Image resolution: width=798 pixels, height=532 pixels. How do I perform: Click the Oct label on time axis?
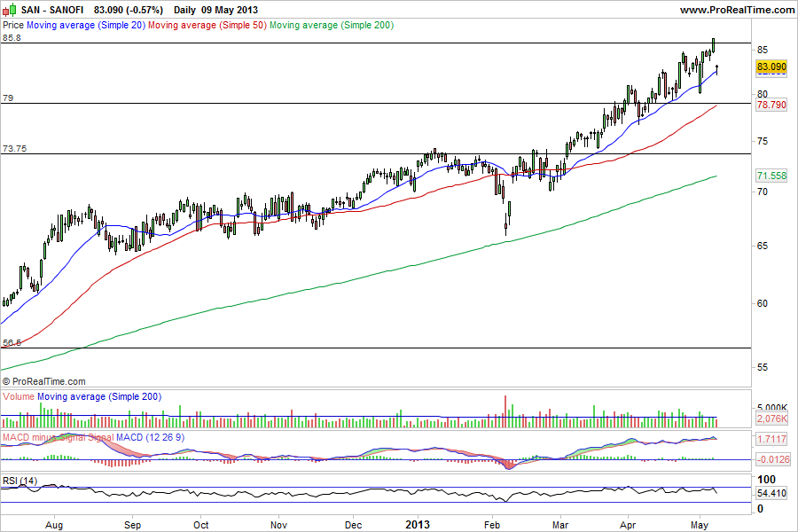201,525
